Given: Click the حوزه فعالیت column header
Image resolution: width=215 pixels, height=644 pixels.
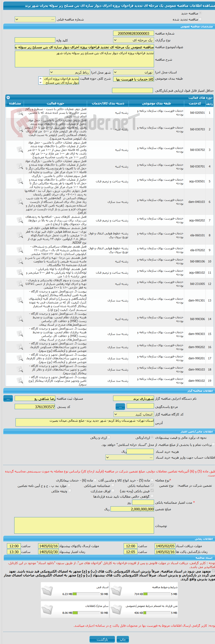Looking at the screenshot, I should pos(55,103).
